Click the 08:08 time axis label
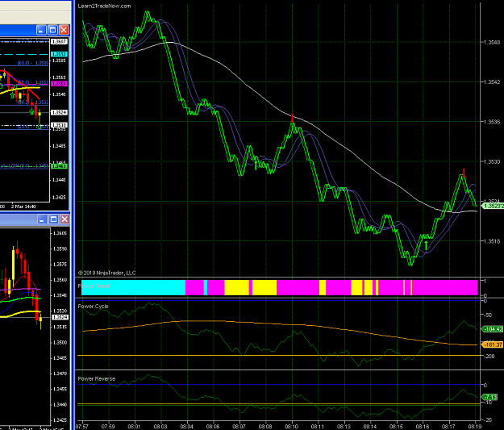Screen dimensions: 504x430 click(265, 427)
